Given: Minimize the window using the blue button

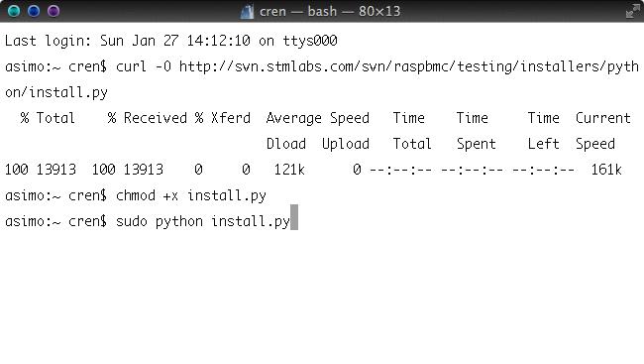Looking at the screenshot, I should pyautogui.click(x=34, y=11).
